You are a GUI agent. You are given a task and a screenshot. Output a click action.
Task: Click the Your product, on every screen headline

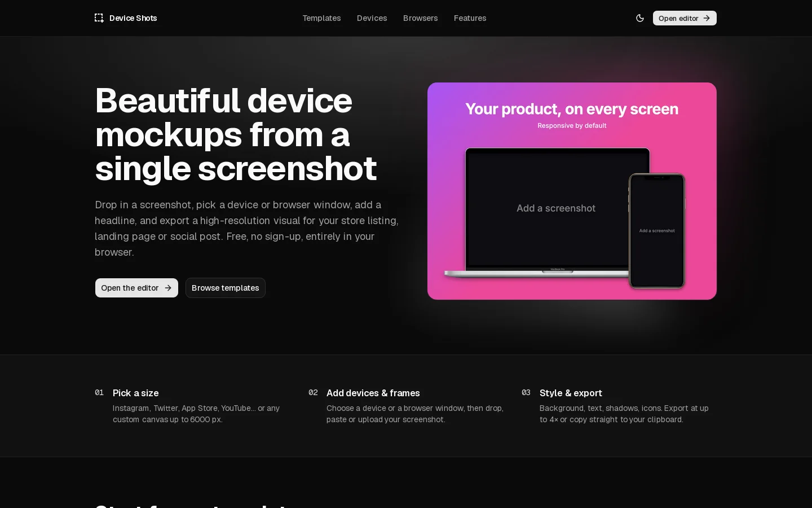[572, 109]
